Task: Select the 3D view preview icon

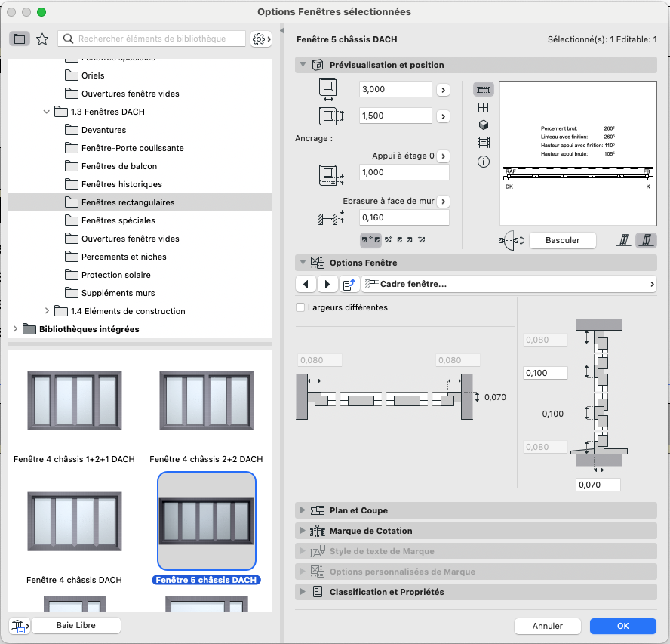Action: coord(484,125)
